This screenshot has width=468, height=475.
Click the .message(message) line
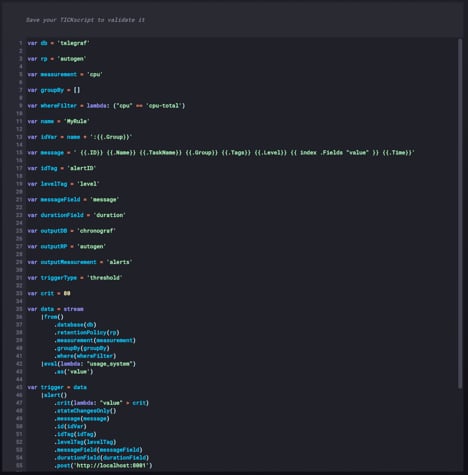(82, 419)
